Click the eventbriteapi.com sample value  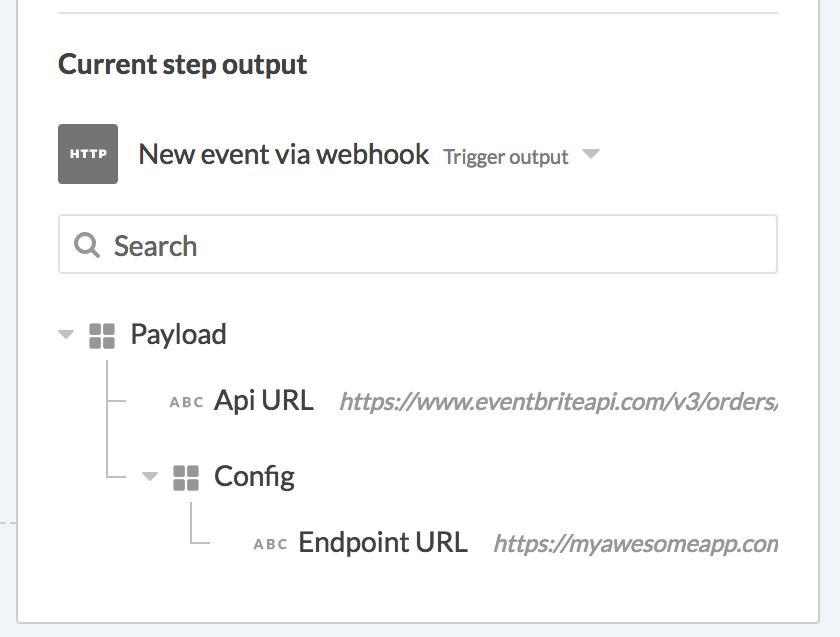tap(558, 402)
